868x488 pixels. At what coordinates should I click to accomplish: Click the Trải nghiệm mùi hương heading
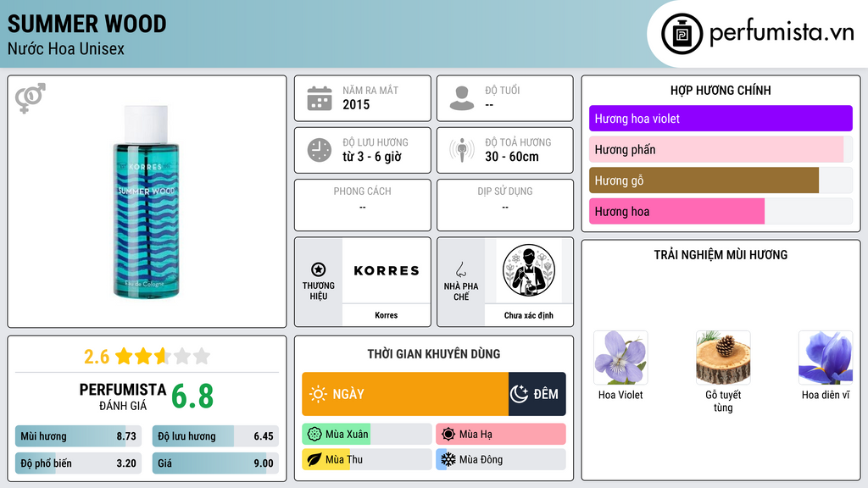coord(721,254)
